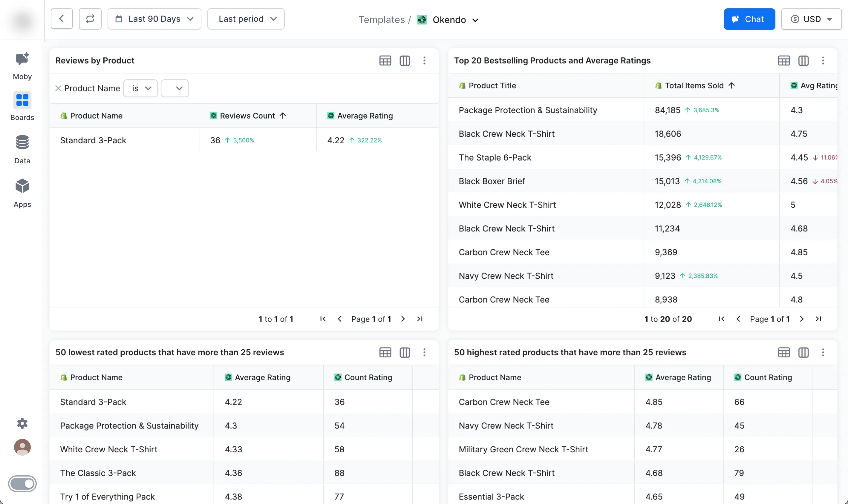
Task: Open settings gear icon in sidebar
Action: pos(22,423)
